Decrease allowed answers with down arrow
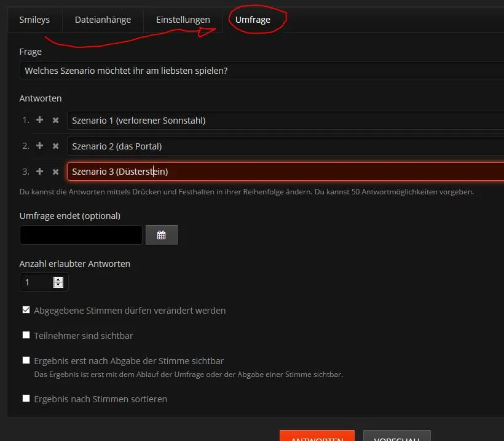Image resolution: width=504 pixels, height=441 pixels. 58,285
